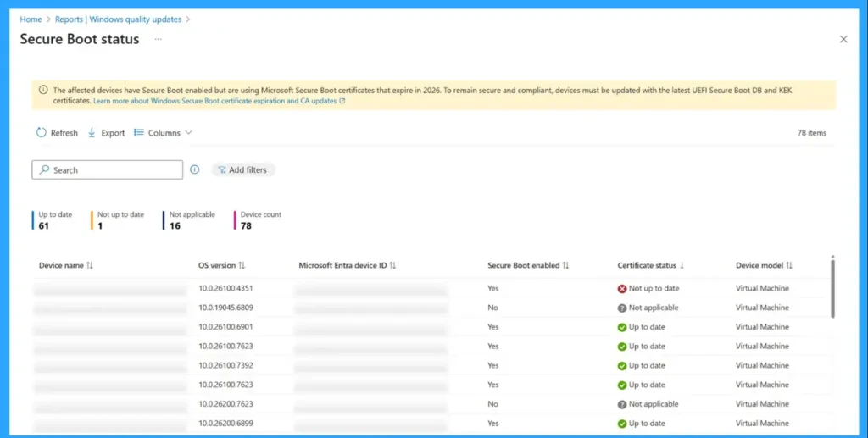Click the Refresh icon in the toolbar
This screenshot has height=438, width=868.
41,133
